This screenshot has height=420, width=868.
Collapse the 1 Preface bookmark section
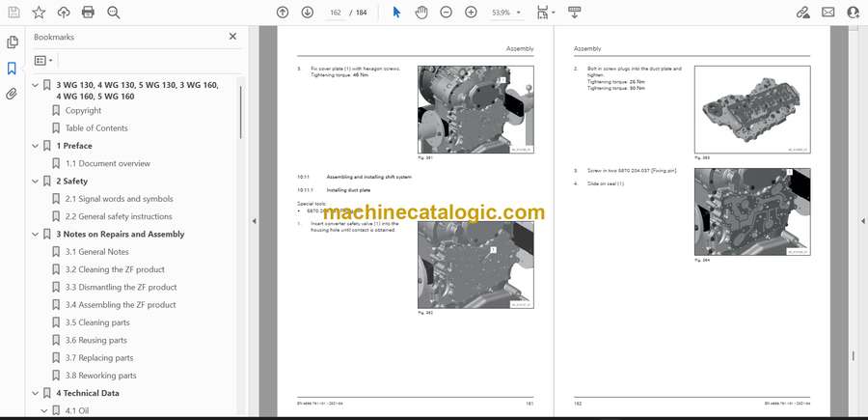click(x=36, y=146)
